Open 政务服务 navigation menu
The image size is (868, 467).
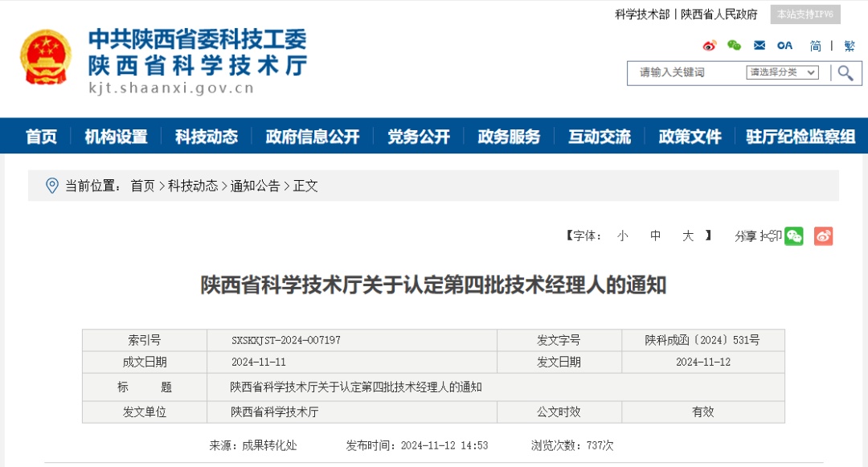coord(509,137)
